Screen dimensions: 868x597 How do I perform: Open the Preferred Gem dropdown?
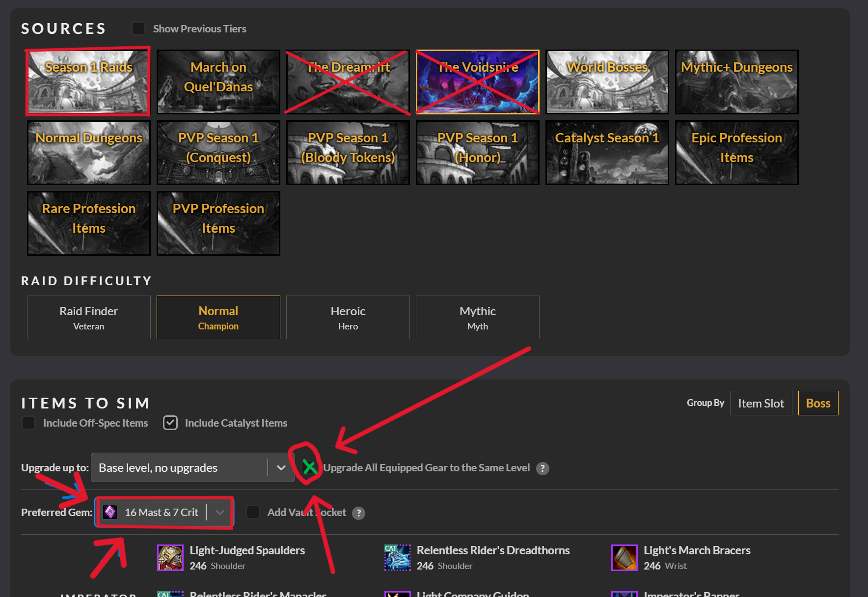[x=164, y=512]
